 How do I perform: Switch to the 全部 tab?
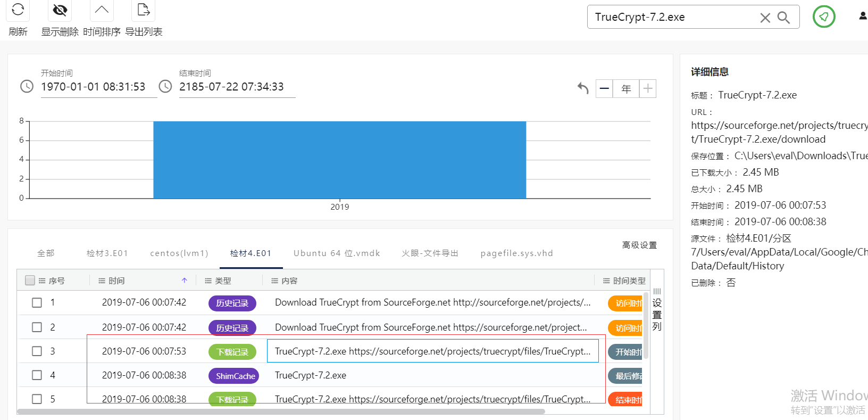tap(46, 253)
